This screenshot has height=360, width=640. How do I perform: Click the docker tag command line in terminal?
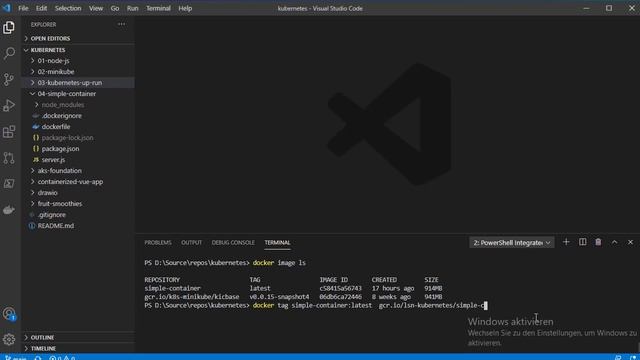pyautogui.click(x=316, y=305)
